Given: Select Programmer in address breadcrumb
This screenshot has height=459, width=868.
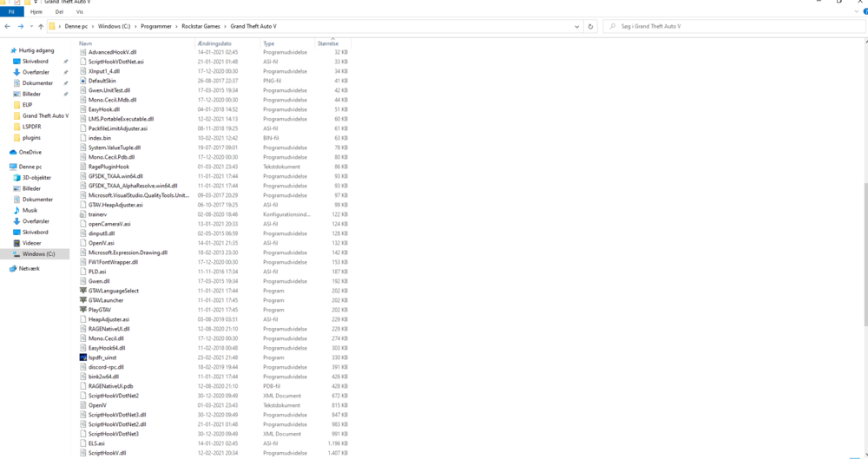Looking at the screenshot, I should (156, 27).
